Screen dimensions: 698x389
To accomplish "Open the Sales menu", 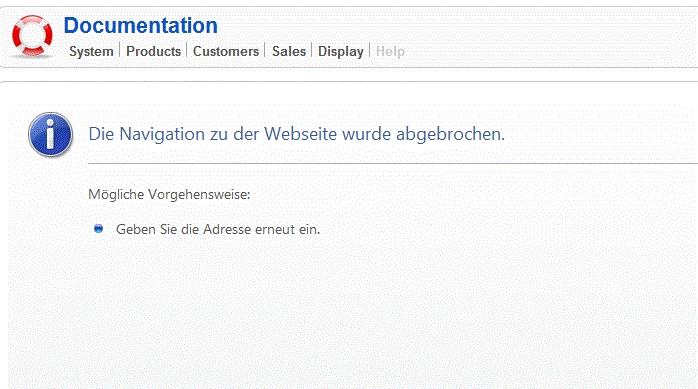I will (289, 51).
